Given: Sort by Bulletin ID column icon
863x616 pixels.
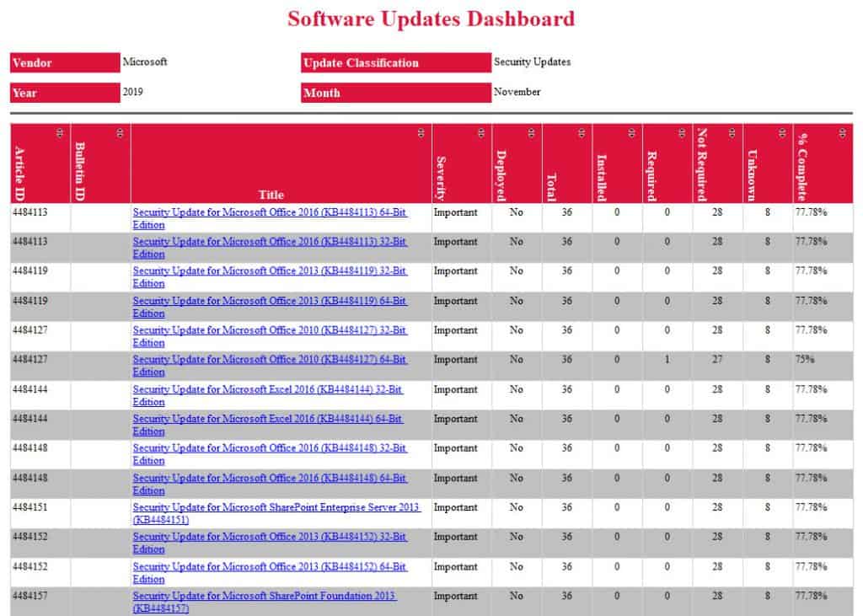Looking at the screenshot, I should click(x=120, y=132).
